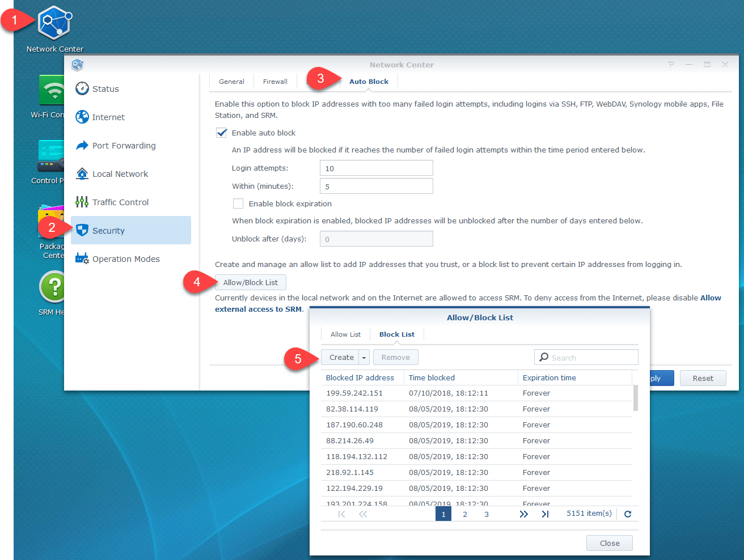
Task: Click the block list vertical scrollbar
Action: click(x=636, y=398)
